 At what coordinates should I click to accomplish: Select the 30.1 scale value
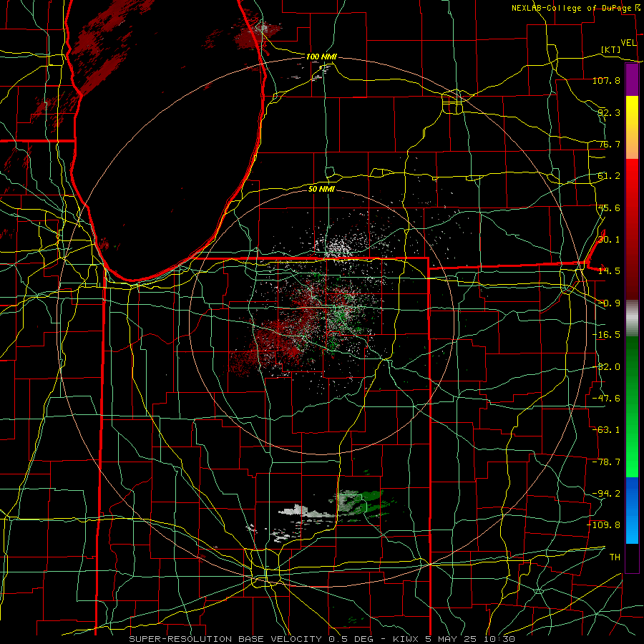tap(609, 240)
